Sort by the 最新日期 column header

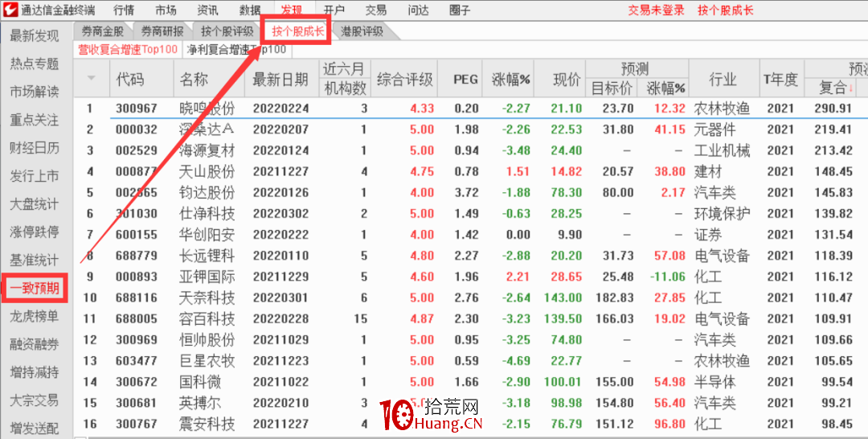click(280, 79)
